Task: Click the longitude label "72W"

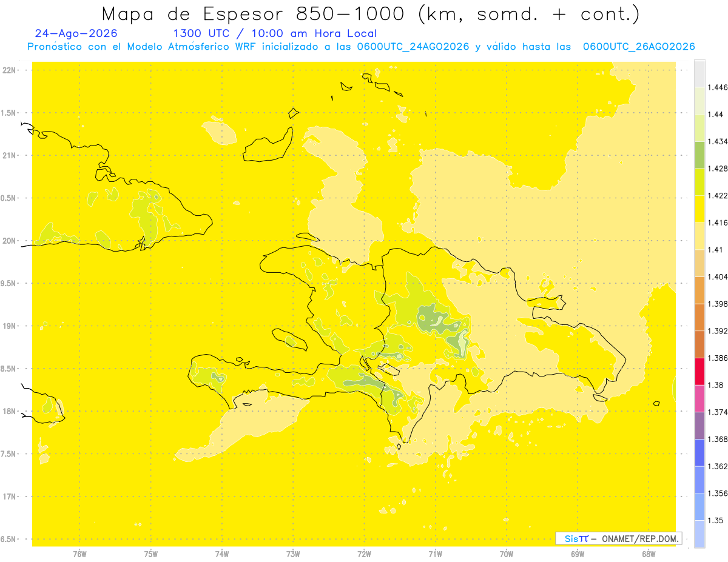Action: point(364,554)
